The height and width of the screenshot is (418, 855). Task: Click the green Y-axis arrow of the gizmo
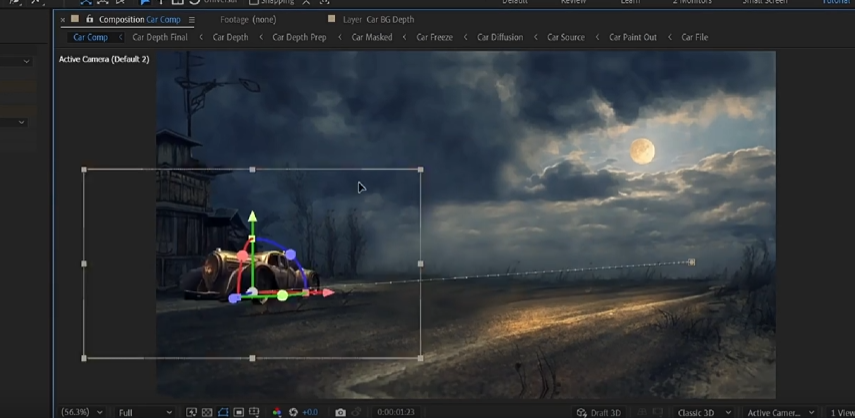pos(252,217)
